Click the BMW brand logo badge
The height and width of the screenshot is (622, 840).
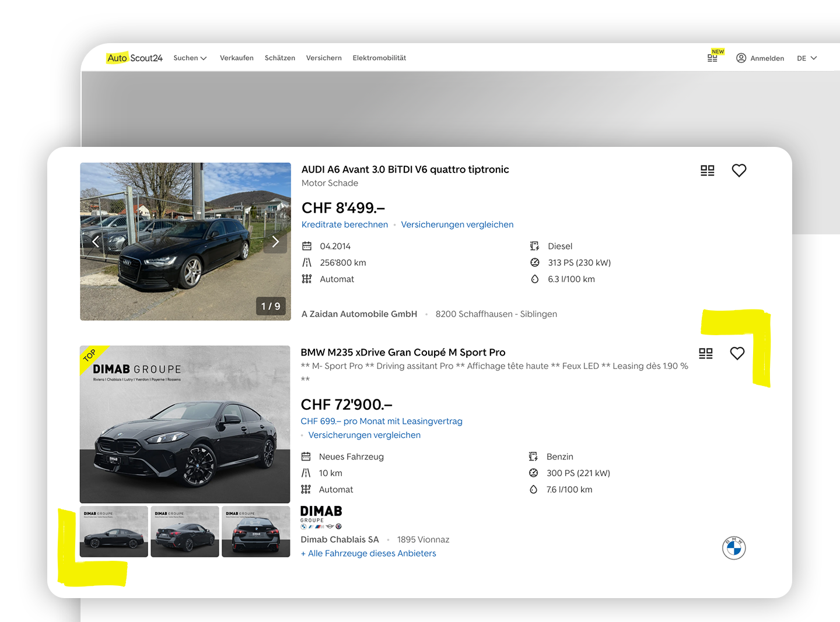733,548
